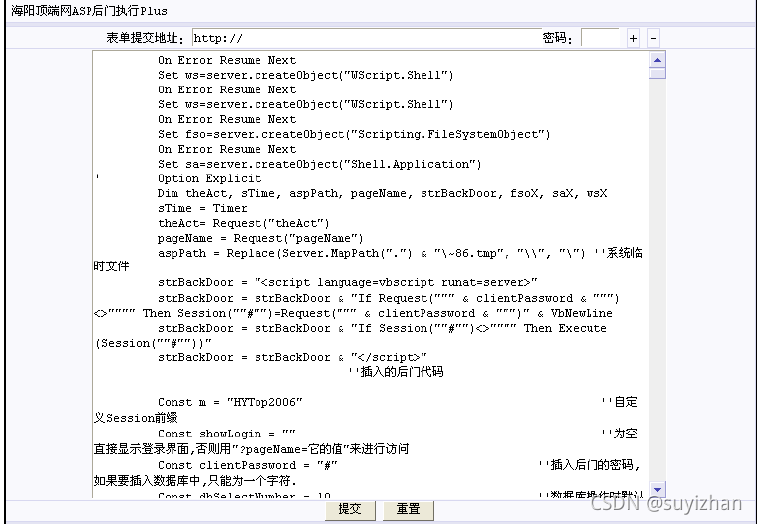Screen dimensions: 757x524
Task: Click the 'aspPath = Replace(Server.MapPath' line
Action: [x=372, y=253]
